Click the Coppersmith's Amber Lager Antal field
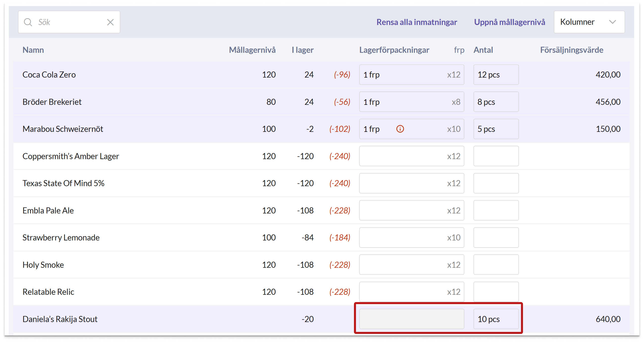Viewport: 644px width, 342px height. 496,156
